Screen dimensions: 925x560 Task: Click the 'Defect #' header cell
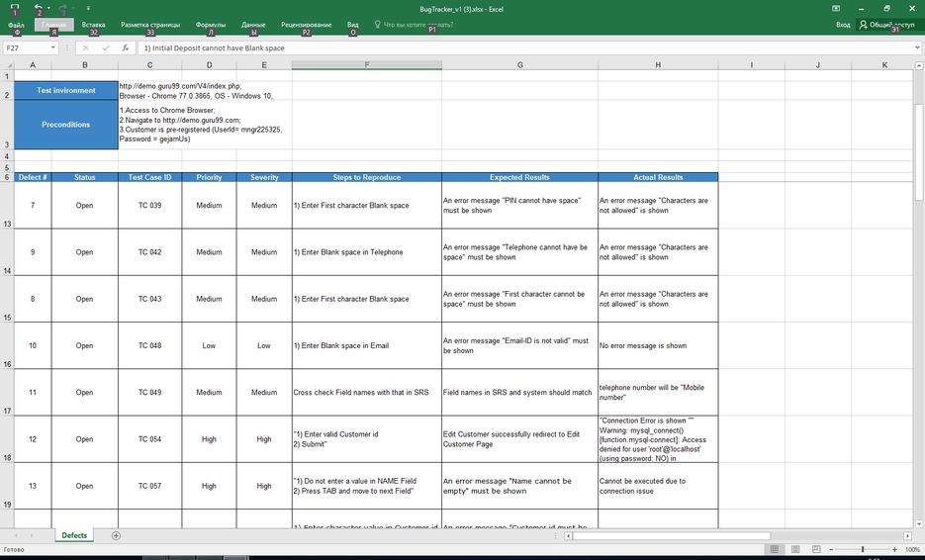coord(33,177)
